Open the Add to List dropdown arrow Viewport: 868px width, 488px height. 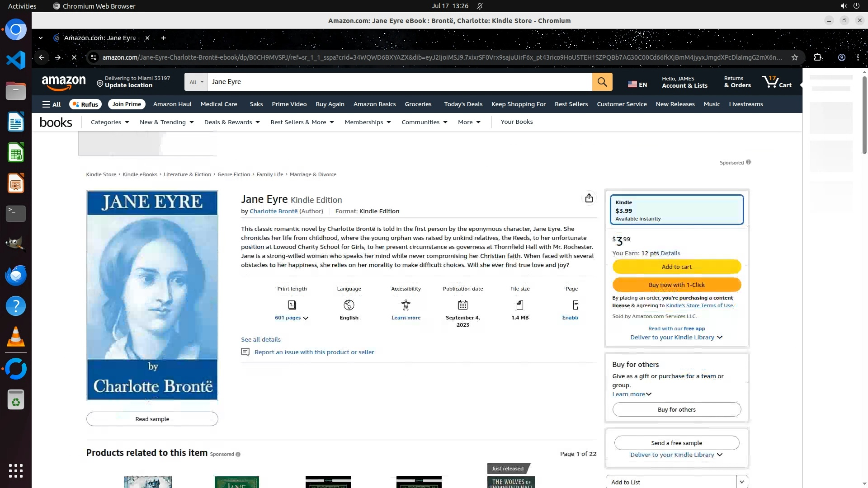741,482
